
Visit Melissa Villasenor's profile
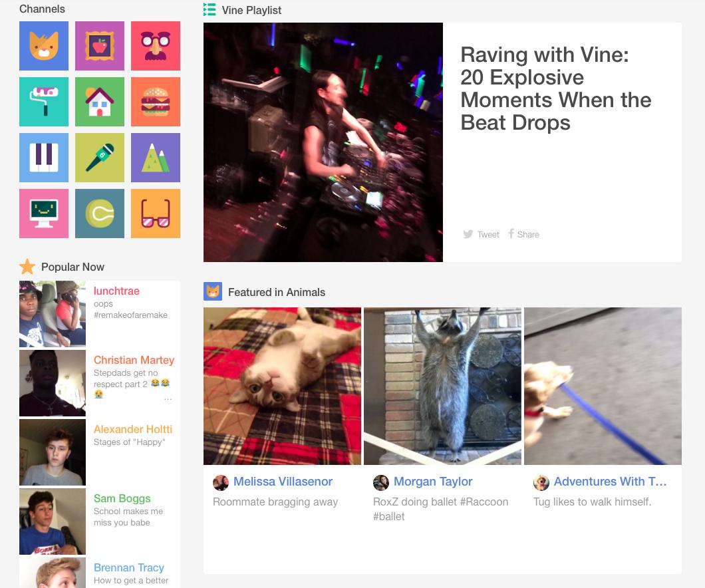[x=283, y=482]
